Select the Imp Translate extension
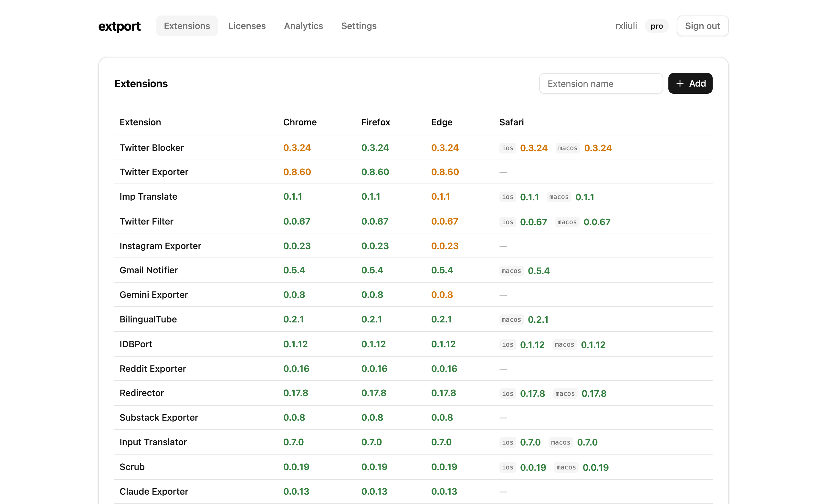Viewport: 827px width, 504px height. pos(148,196)
